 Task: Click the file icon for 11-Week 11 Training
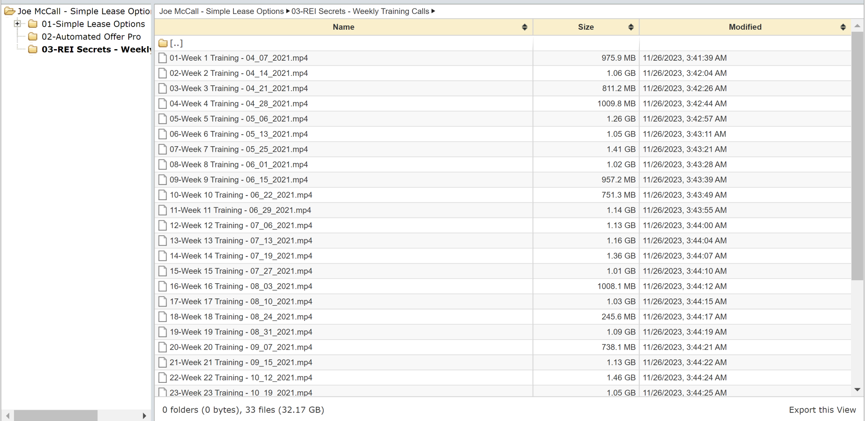coord(162,210)
